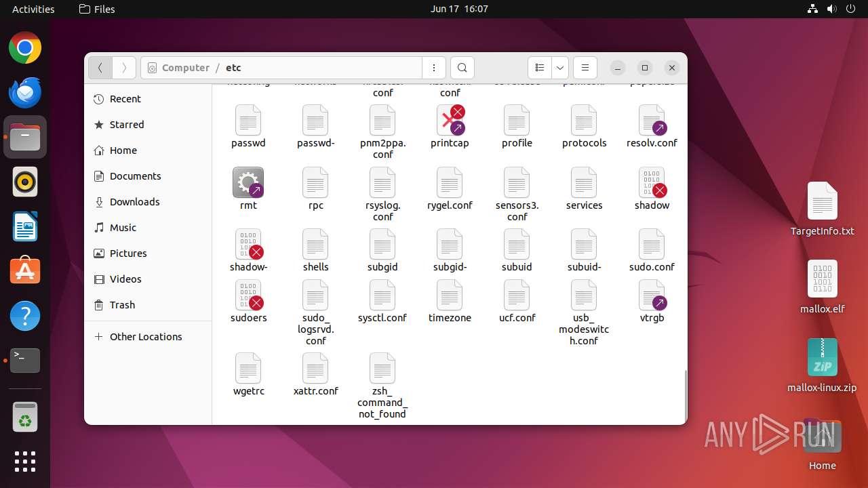The image size is (868, 488).
Task: Select the usb_modeswitch.conf file
Action: [584, 295]
